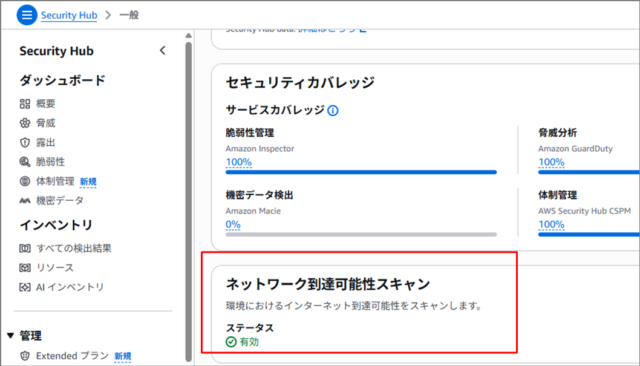Click the 概要 dashboard grid icon

point(25,104)
